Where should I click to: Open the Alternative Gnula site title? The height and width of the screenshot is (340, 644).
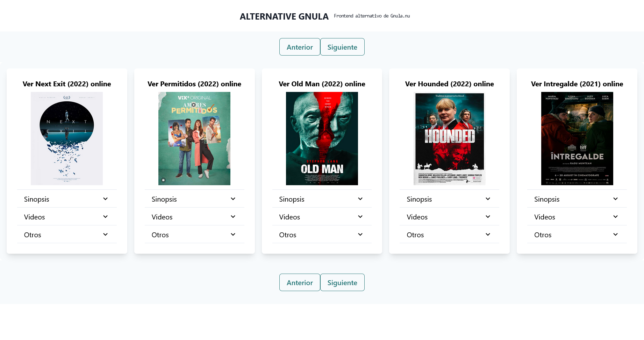click(x=284, y=16)
